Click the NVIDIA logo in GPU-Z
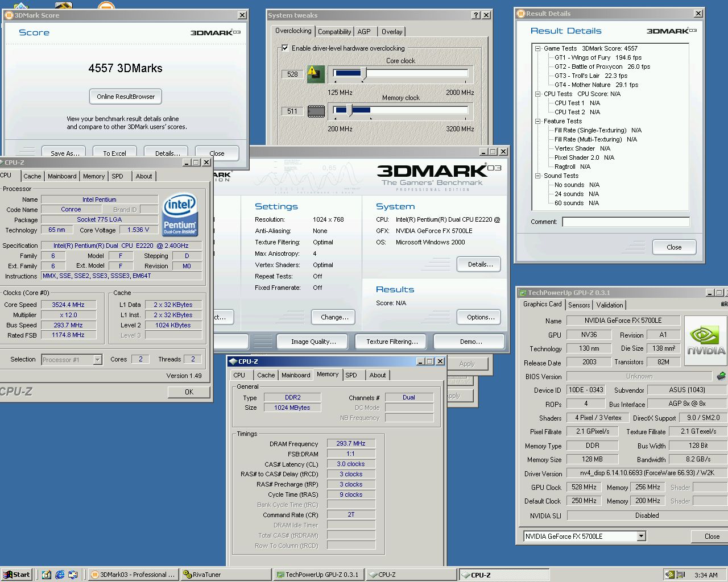This screenshot has width=728, height=582. (x=706, y=340)
